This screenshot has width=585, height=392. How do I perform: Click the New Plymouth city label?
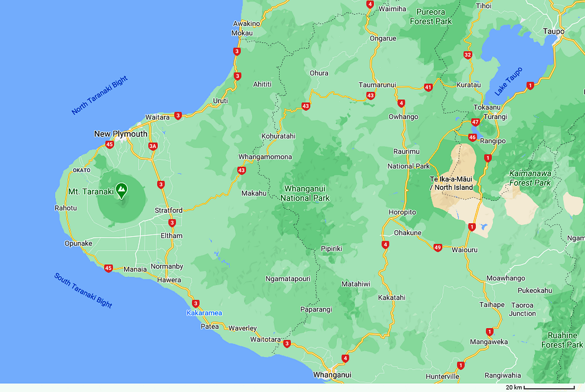point(121,134)
